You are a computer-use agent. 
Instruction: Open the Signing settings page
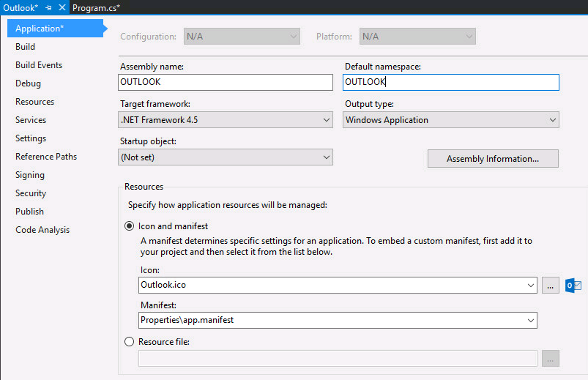click(30, 175)
